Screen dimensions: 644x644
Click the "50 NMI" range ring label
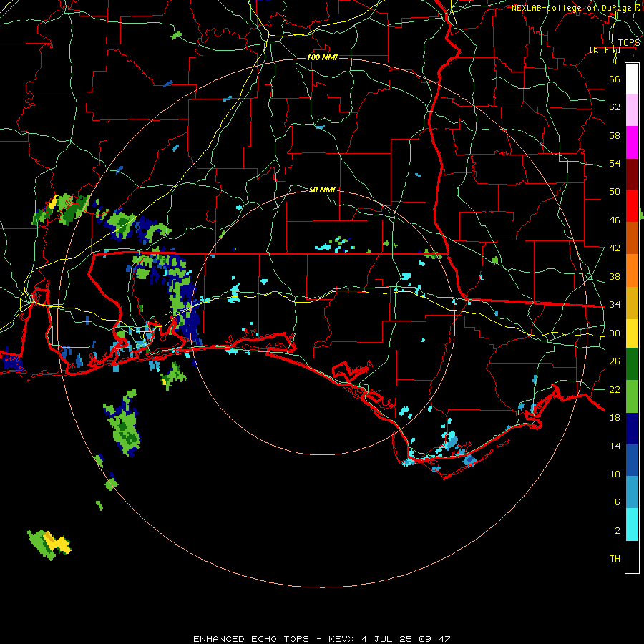pos(322,190)
